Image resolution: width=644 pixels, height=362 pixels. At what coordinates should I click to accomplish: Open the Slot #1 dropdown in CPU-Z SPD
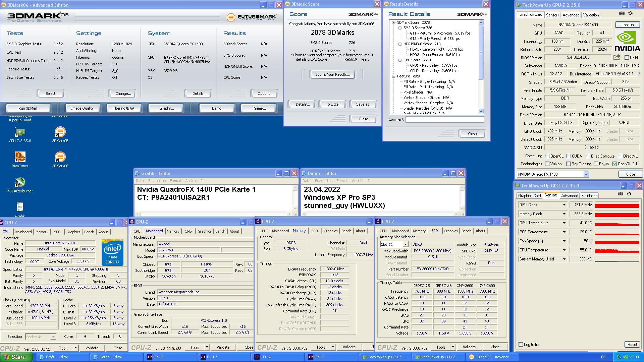click(x=405, y=244)
